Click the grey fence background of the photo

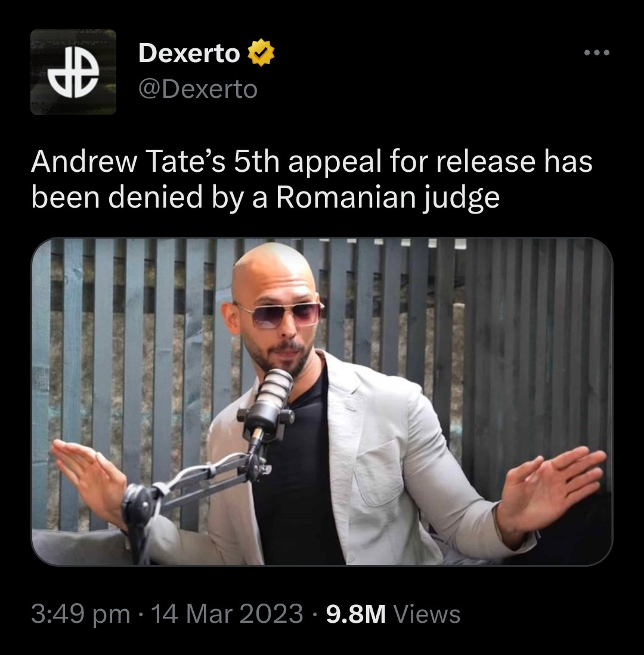click(522, 334)
